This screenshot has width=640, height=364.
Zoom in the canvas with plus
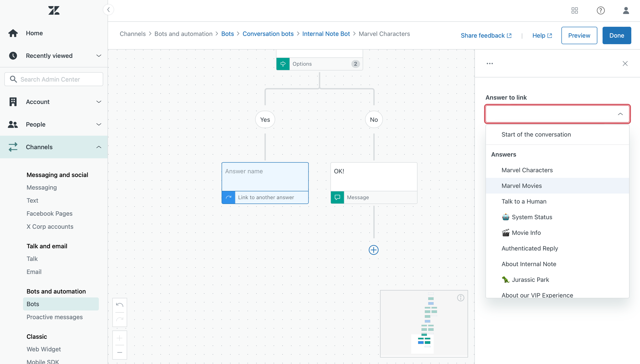120,338
